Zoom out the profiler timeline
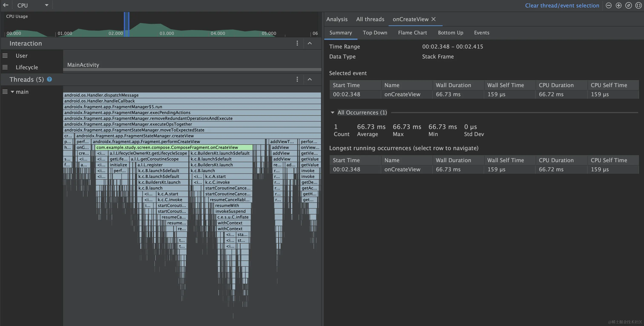Viewport: 644px width, 326px height. coord(608,6)
